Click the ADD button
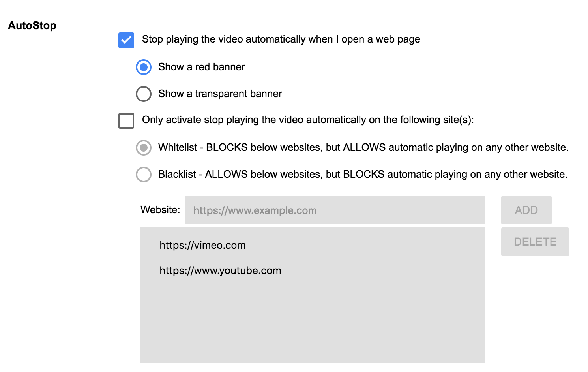Image resolution: width=588 pixels, height=372 pixels. point(526,210)
